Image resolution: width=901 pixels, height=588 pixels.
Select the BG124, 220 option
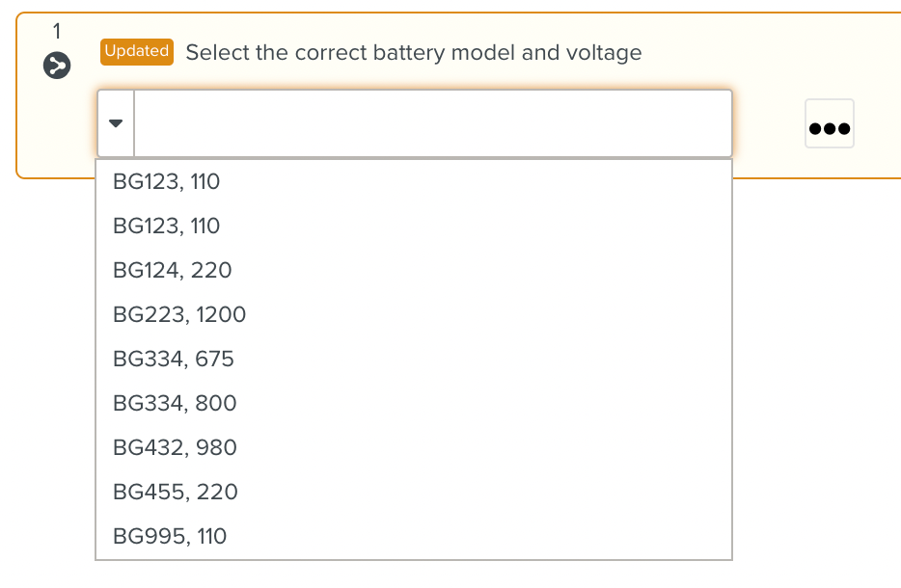[x=173, y=270]
